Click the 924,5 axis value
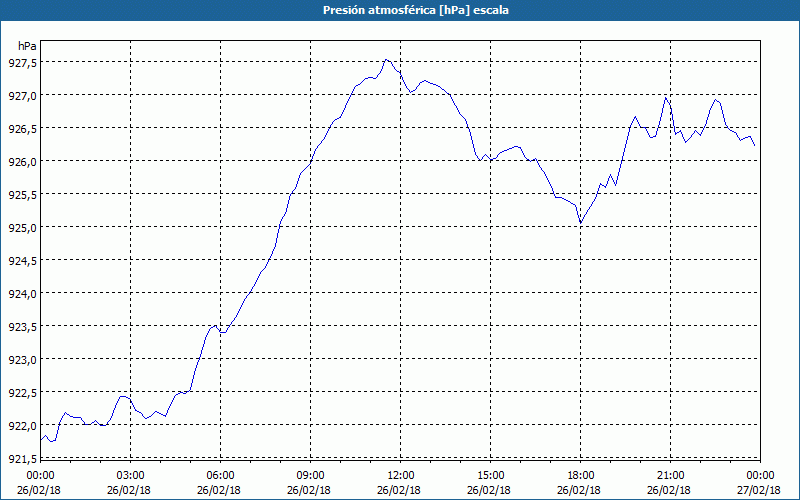 point(22,260)
